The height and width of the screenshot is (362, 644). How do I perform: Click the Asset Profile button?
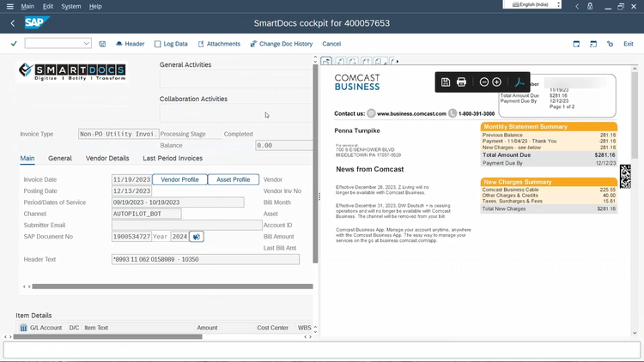pyautogui.click(x=234, y=179)
